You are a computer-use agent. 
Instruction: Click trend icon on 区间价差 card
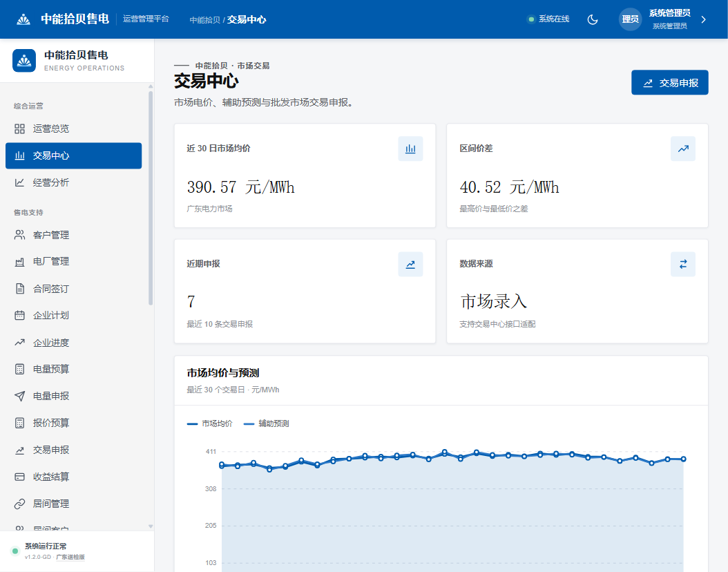[x=683, y=149]
